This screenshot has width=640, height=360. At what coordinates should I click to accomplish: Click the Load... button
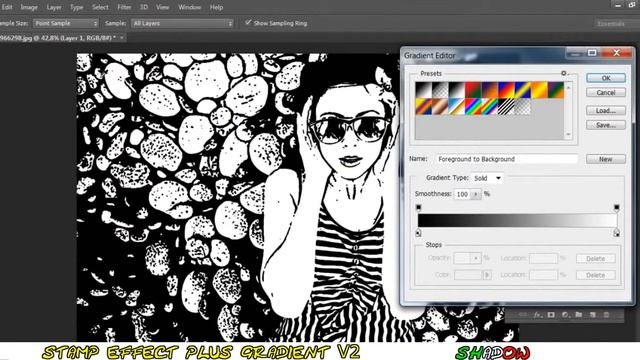(606, 110)
